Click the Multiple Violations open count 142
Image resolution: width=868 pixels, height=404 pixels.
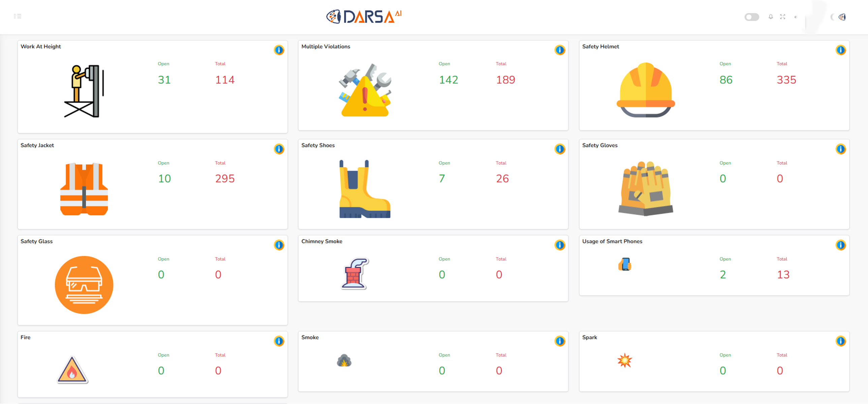click(448, 80)
